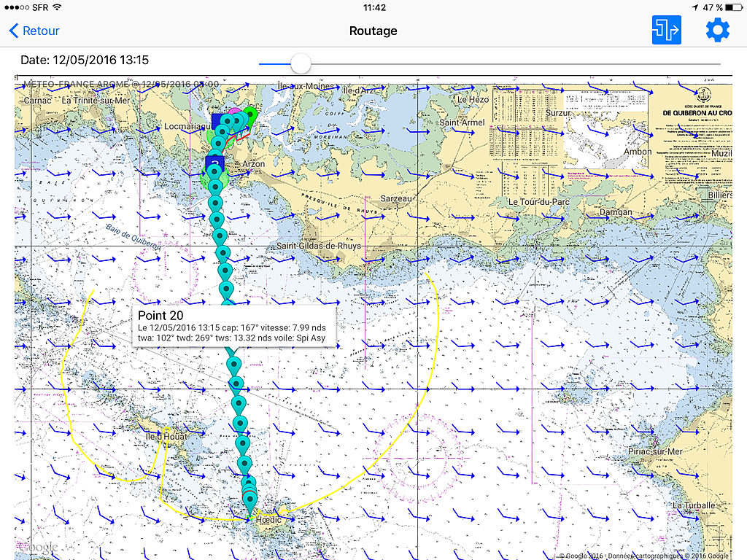Tap the La Trinité-sur-Mer map label
747x560 pixels.
pos(96,101)
